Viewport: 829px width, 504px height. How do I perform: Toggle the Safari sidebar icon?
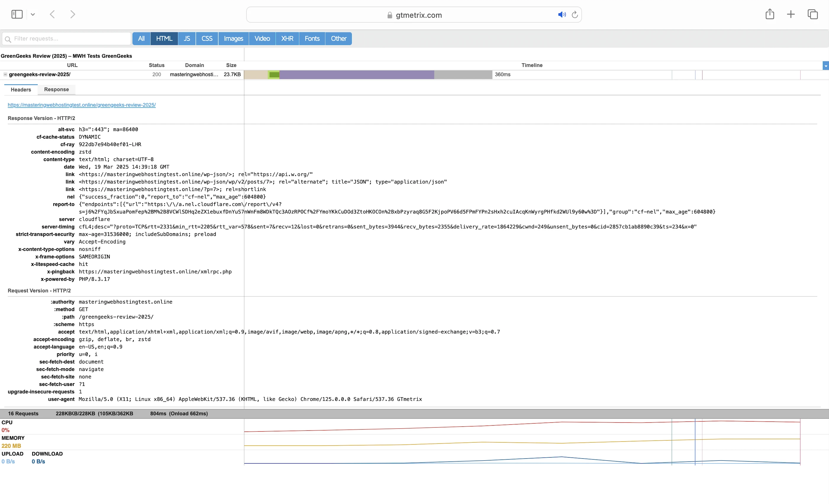point(17,14)
